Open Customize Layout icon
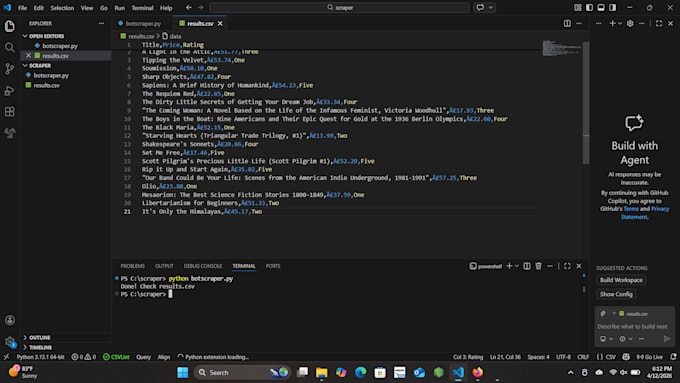Image resolution: width=680 pixels, height=383 pixels. (x=578, y=7)
